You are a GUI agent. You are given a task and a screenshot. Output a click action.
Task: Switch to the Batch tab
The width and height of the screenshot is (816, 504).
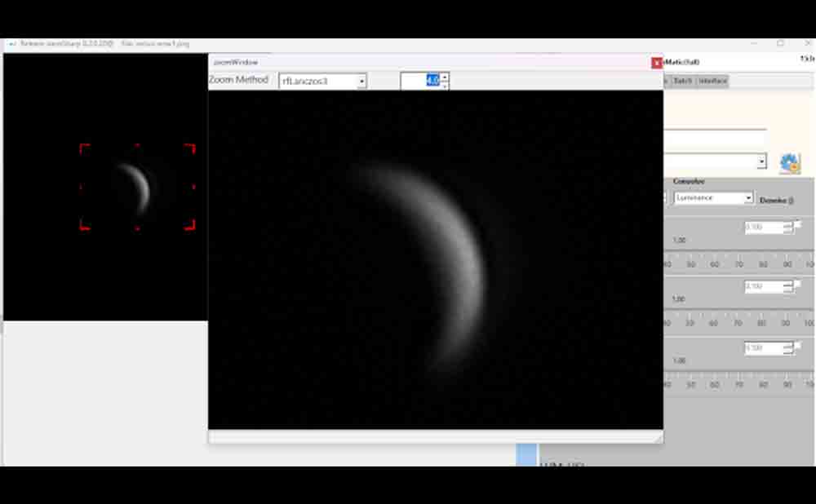pyautogui.click(x=682, y=82)
